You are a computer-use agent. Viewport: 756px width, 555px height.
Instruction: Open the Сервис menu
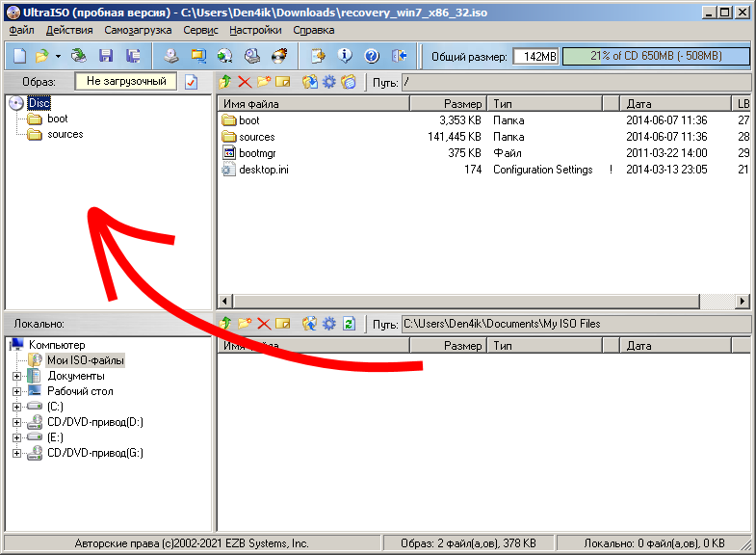click(200, 30)
